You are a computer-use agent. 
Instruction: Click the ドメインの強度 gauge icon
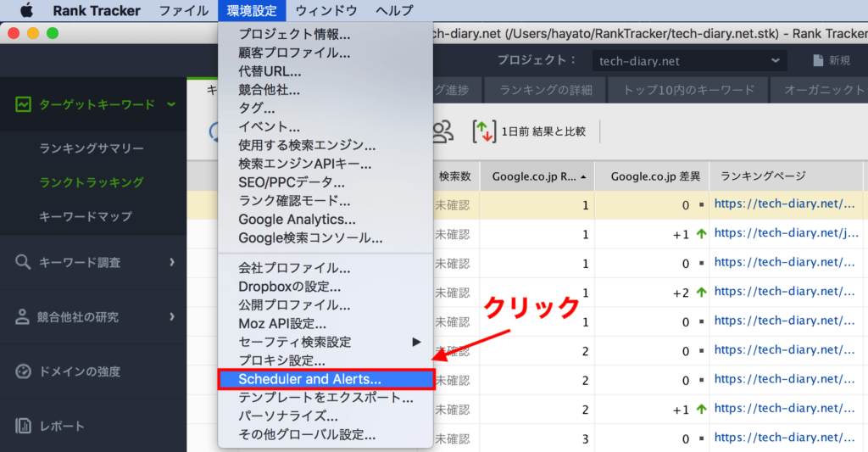click(23, 371)
